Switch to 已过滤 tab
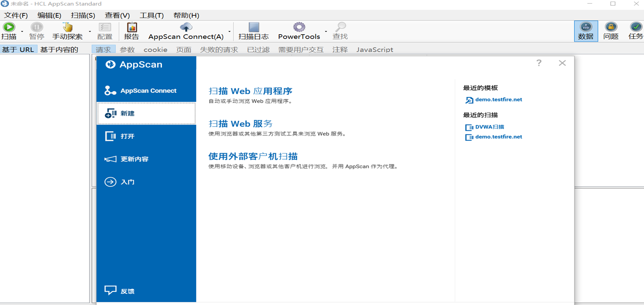The image size is (644, 305). pos(258,50)
